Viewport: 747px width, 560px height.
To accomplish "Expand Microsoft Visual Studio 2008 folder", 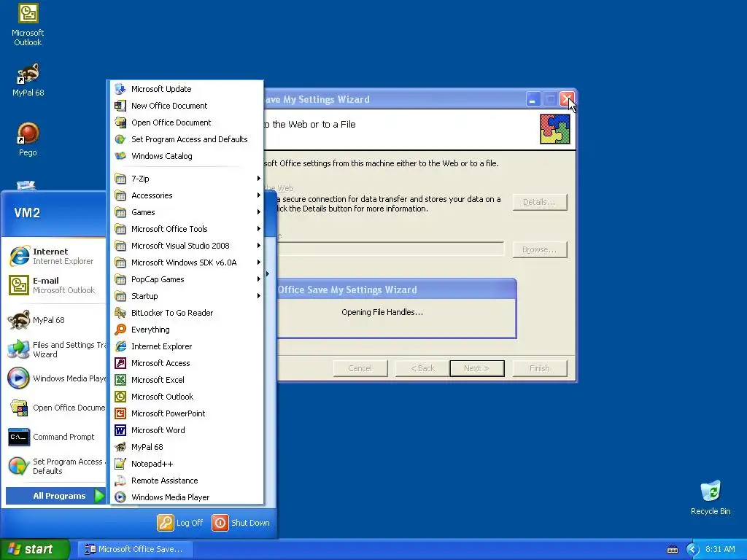I will pos(187,246).
